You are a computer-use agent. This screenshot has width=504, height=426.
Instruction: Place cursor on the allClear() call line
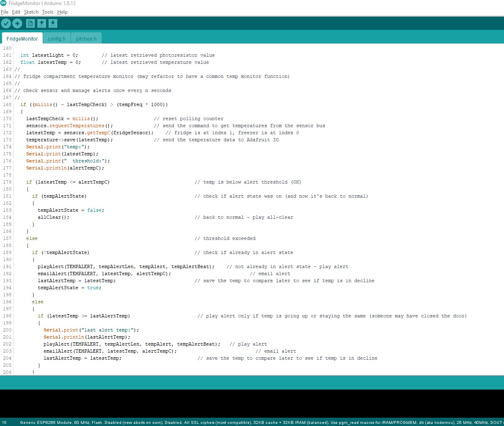(x=54, y=218)
